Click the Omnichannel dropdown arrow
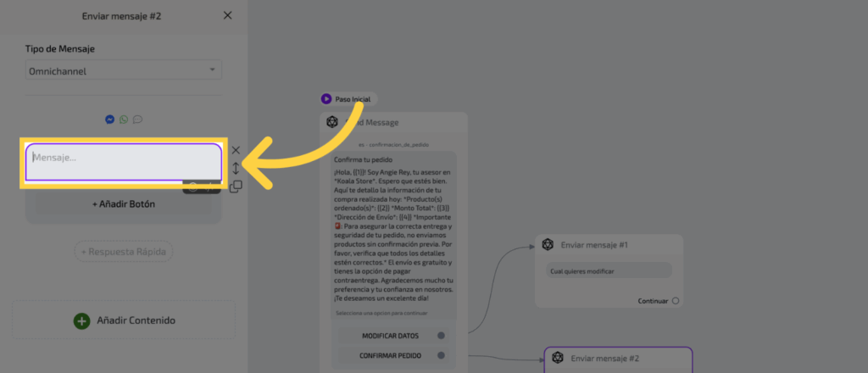Viewport: 868px width, 373px height. [212, 70]
